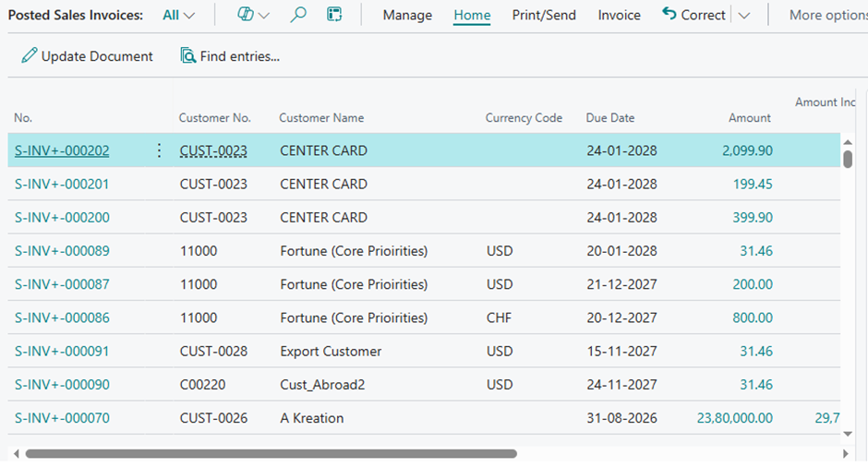Click the CHF currency code cell
Screen dimensions: 868x467
click(x=499, y=317)
